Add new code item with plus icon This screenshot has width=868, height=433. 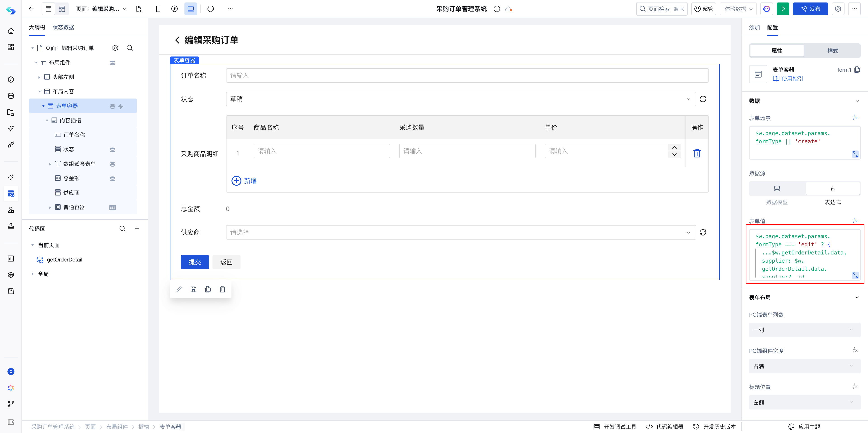pos(137,228)
